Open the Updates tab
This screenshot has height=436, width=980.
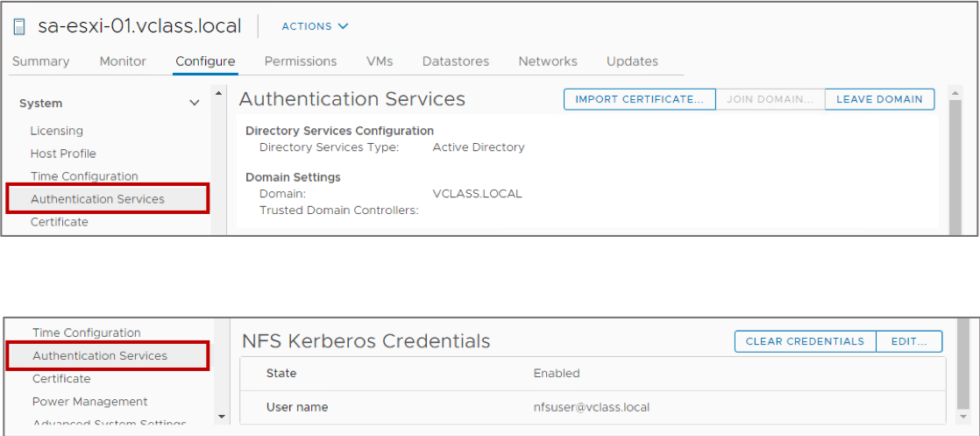(x=632, y=61)
